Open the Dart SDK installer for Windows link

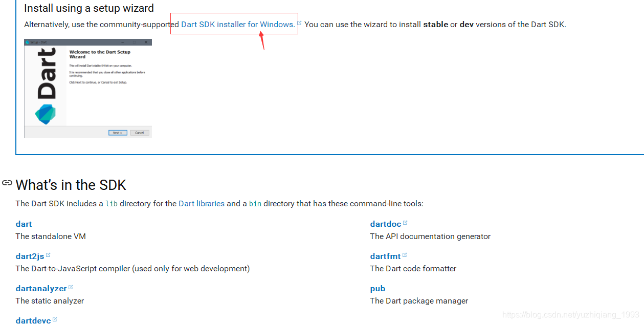[x=238, y=24]
